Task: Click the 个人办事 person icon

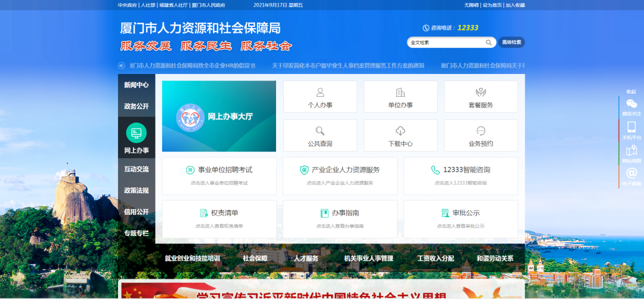Action: (x=320, y=92)
